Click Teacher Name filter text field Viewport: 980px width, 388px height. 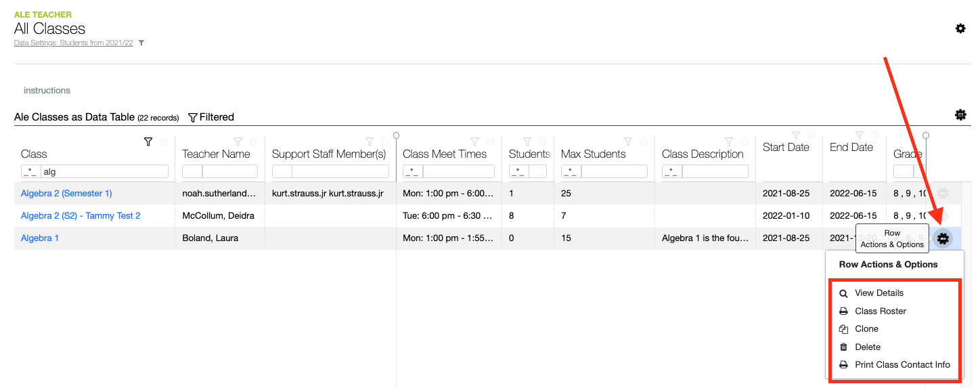[230, 171]
